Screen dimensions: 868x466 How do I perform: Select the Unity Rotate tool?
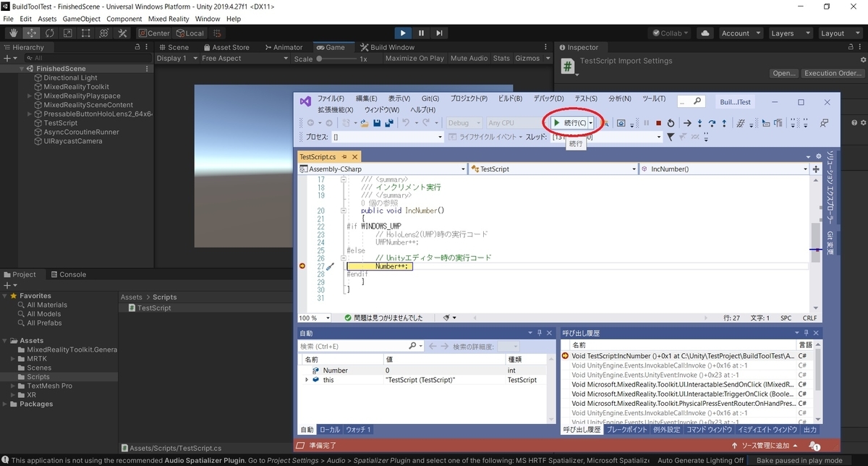pyautogui.click(x=49, y=33)
